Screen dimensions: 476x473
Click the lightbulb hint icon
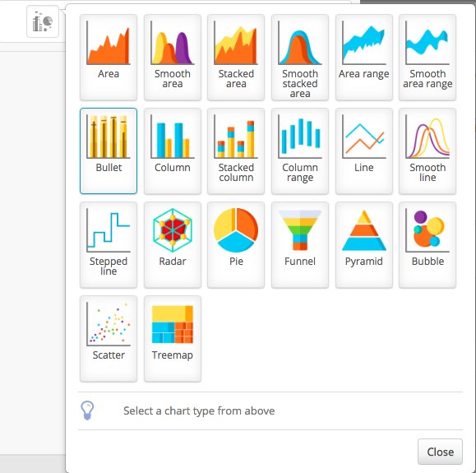click(87, 410)
